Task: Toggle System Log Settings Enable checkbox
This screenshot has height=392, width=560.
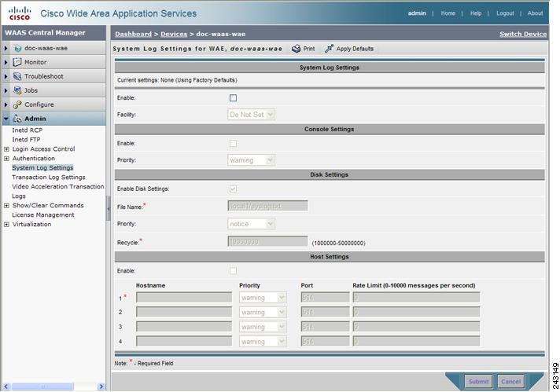Action: 233,97
